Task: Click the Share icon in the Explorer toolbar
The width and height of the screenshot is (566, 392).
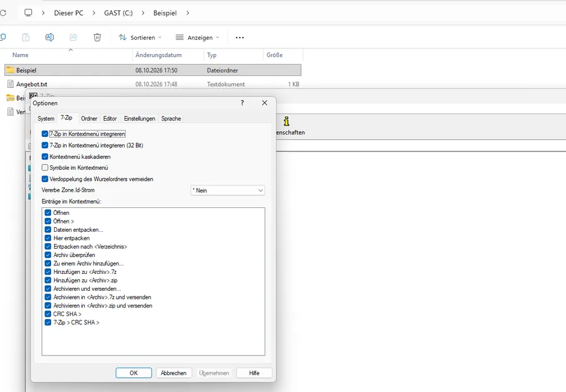Action: click(74, 37)
